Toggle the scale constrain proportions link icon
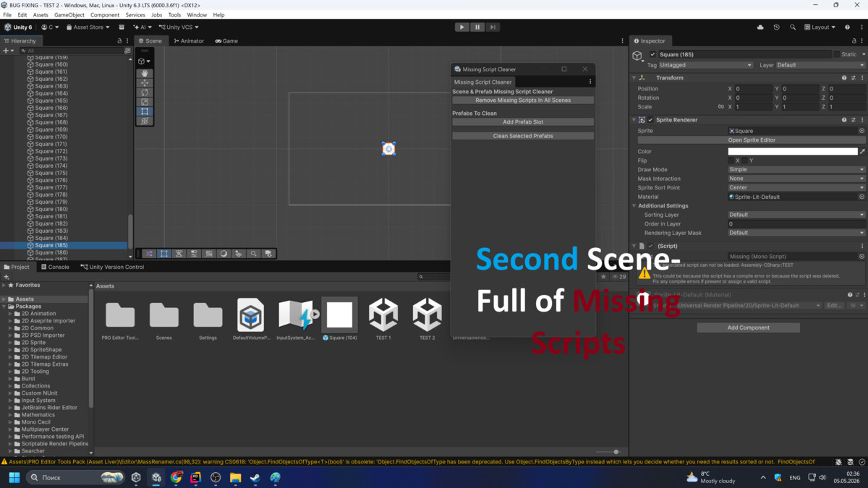The width and height of the screenshot is (868, 488). tap(720, 107)
